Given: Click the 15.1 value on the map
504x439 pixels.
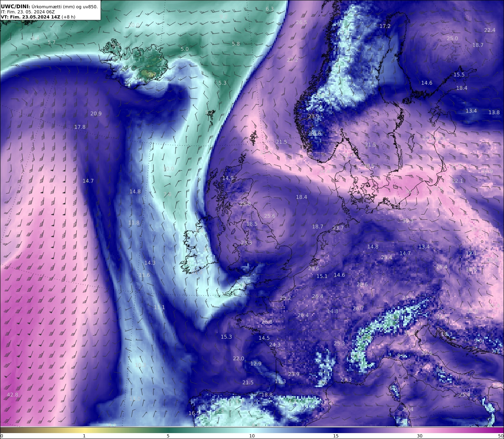Looking at the screenshot, I should tap(322, 276).
